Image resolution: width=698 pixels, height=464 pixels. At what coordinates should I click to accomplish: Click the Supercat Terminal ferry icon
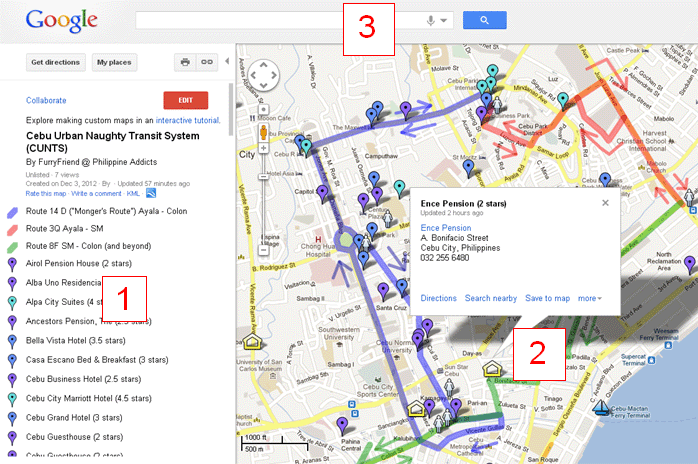click(x=651, y=360)
